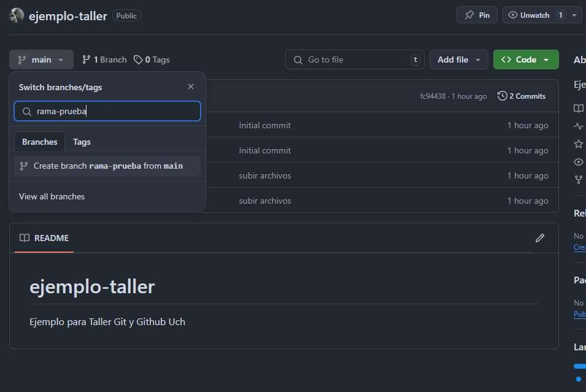Click the branch icon in Create branch row
586x392 pixels.
[23, 166]
